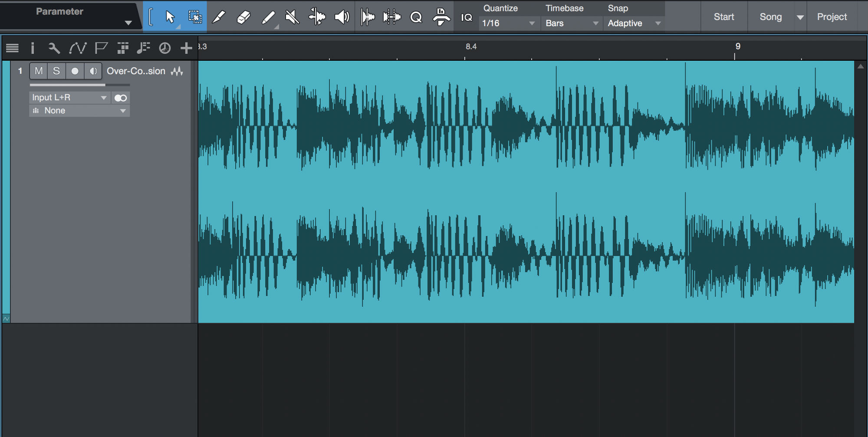This screenshot has height=437, width=868.
Task: Enable record arm on track 1
Action: (x=75, y=71)
